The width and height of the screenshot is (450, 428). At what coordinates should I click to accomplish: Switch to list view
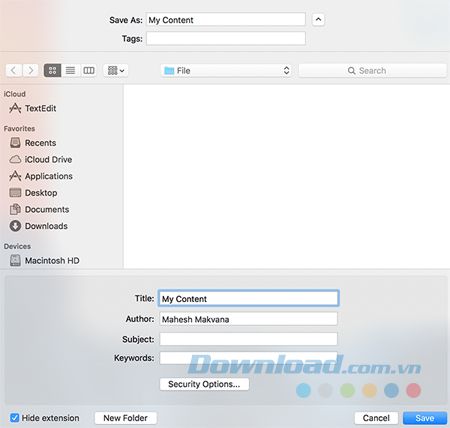(70, 70)
